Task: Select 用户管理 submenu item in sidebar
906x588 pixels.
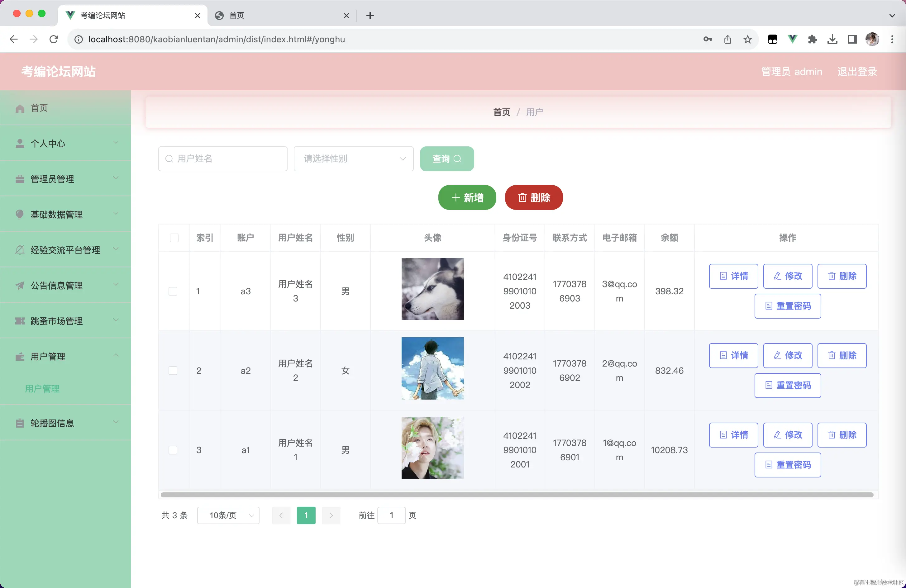Action: (42, 389)
